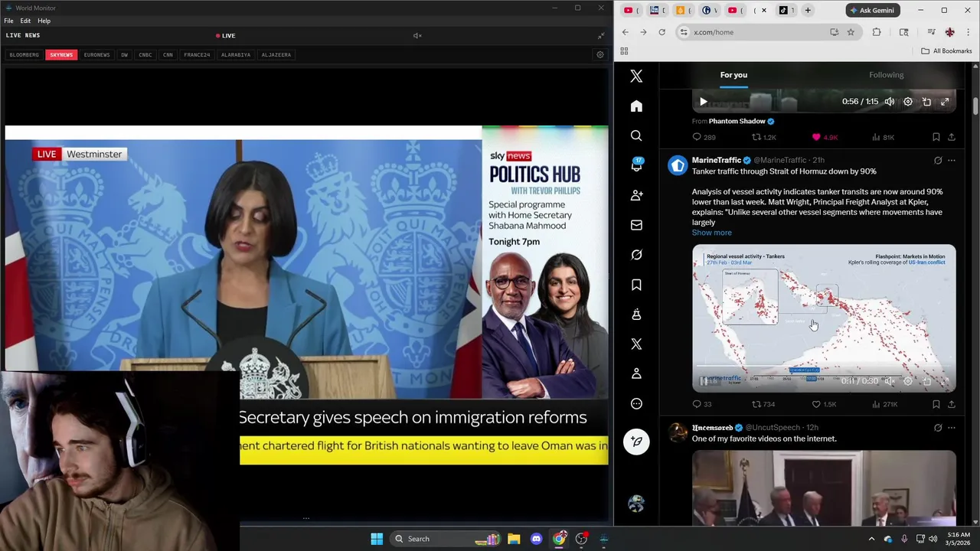Expand World Monitor live news panel
The image size is (980, 551).
pyautogui.click(x=601, y=36)
